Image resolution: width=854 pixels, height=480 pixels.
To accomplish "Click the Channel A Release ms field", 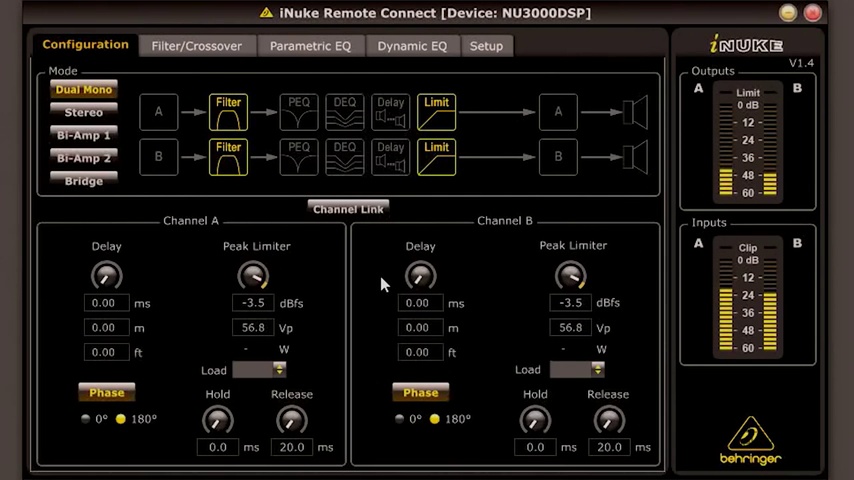I will tap(292, 447).
